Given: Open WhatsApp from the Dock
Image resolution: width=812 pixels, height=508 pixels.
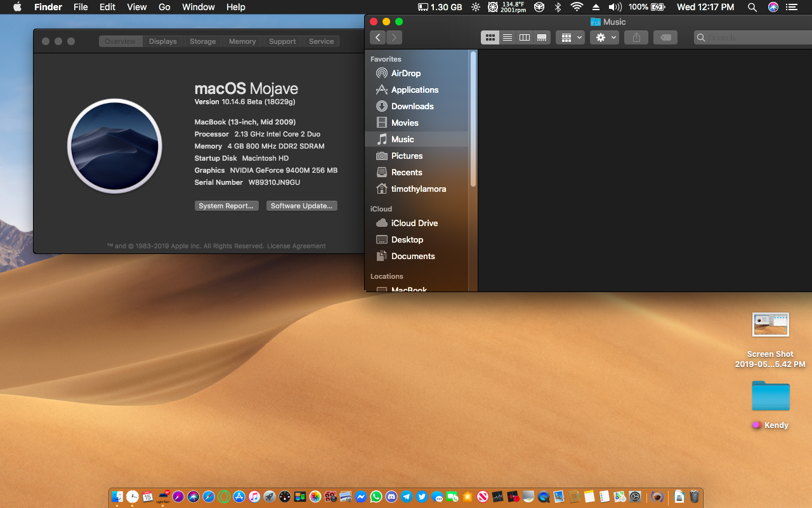Looking at the screenshot, I should [x=376, y=497].
